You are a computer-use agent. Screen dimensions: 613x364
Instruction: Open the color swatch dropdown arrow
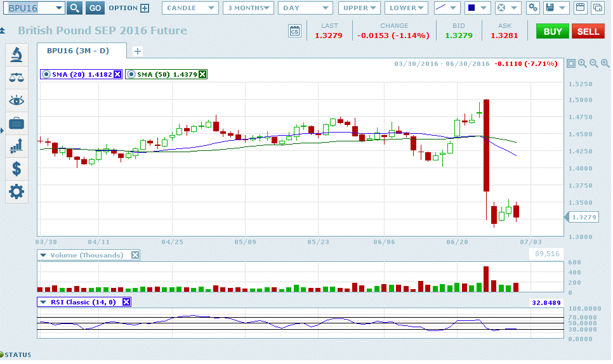pyautogui.click(x=484, y=8)
